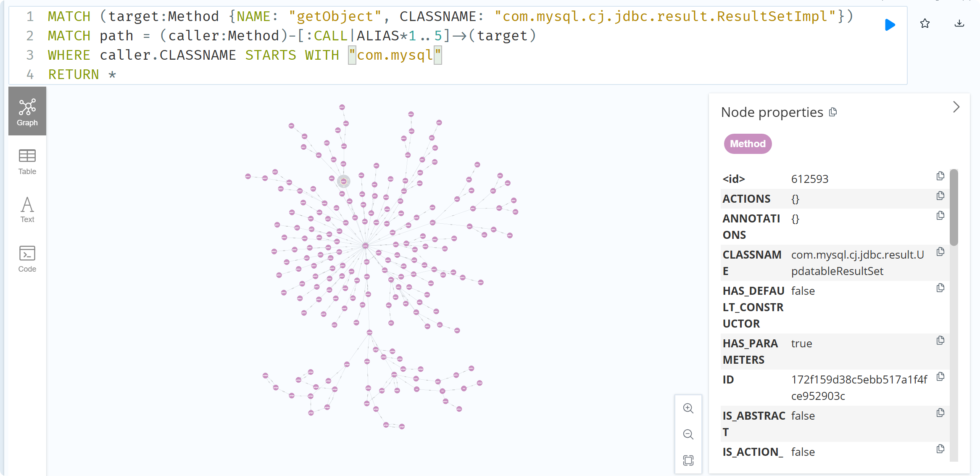Viewport: 980px width, 476px height.
Task: Click the Method label badge
Action: [x=748, y=144]
